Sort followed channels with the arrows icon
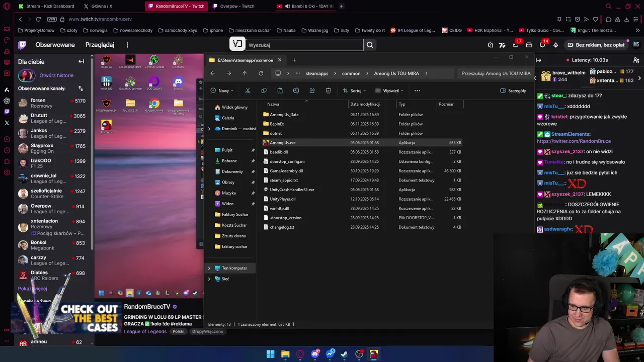This screenshot has width=644, height=362. point(80,88)
